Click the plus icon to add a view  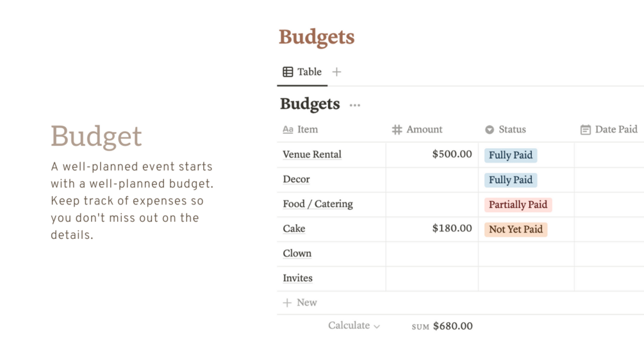(x=336, y=72)
